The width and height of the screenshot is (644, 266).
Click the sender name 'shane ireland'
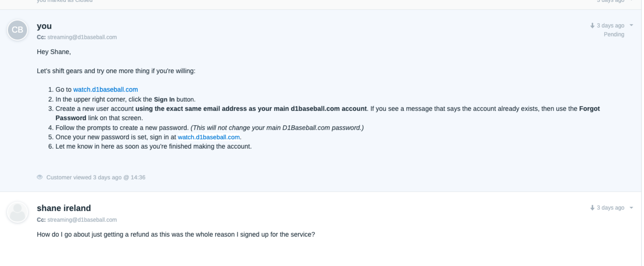[64, 208]
